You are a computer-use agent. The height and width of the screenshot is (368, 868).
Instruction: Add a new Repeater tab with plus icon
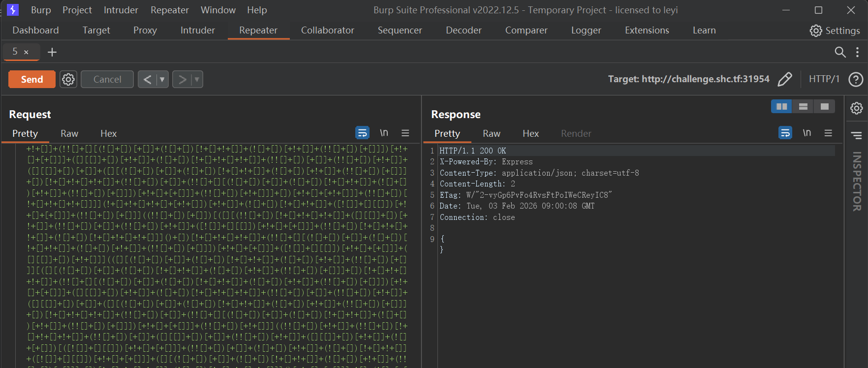pos(52,52)
